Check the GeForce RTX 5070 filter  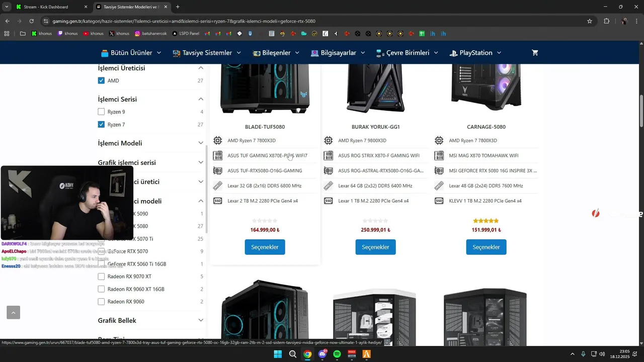[x=101, y=251]
